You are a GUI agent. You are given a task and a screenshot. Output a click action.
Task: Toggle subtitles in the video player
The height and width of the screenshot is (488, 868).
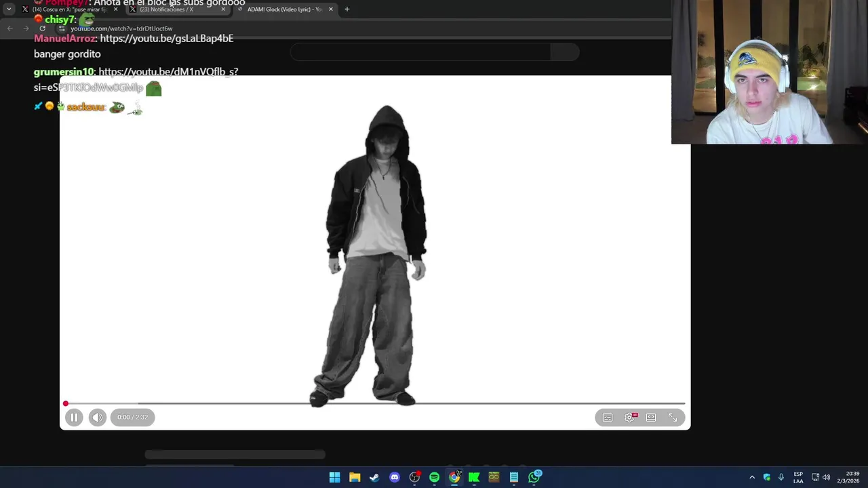click(x=608, y=418)
